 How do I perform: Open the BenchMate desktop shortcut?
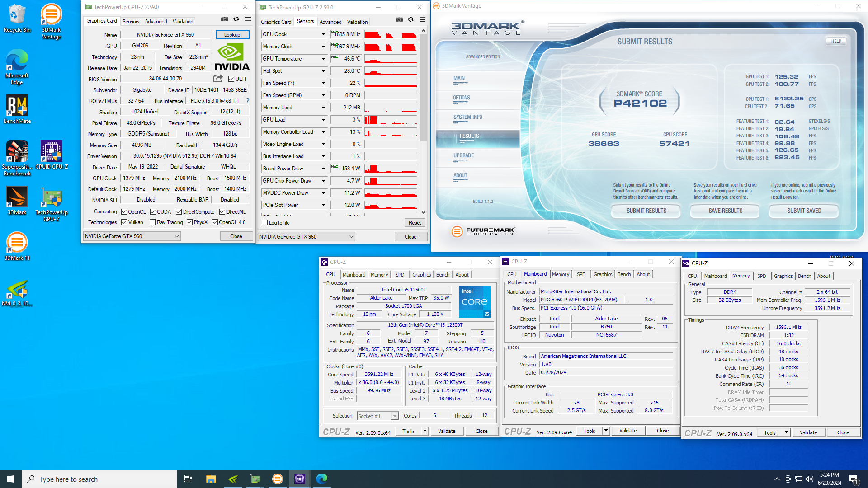[17, 109]
